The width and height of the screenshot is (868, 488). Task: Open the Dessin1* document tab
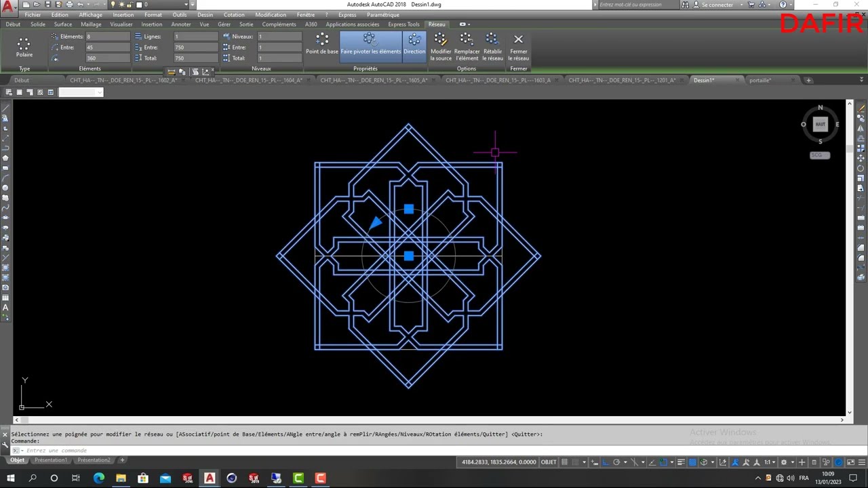[704, 80]
